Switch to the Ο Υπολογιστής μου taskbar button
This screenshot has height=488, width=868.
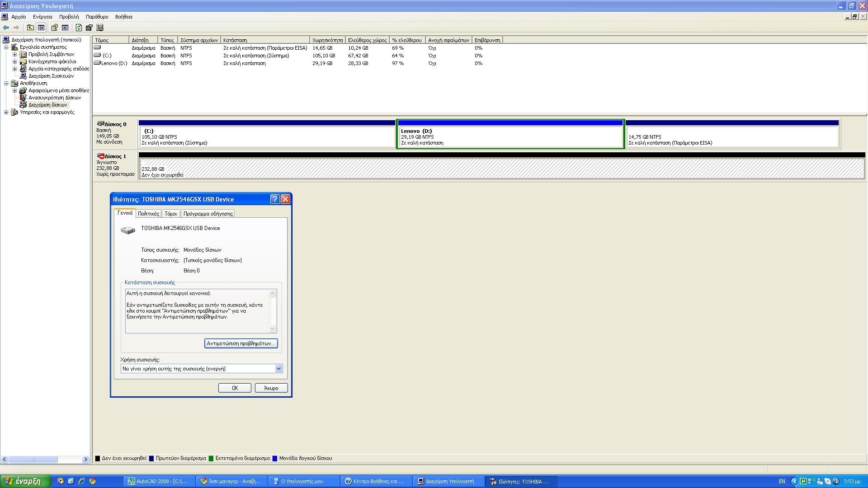(304, 482)
